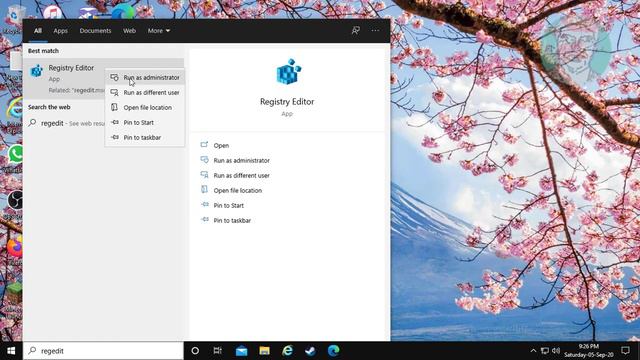The width and height of the screenshot is (640, 360).
Task: Click Open icon in right pane
Action: (204, 144)
